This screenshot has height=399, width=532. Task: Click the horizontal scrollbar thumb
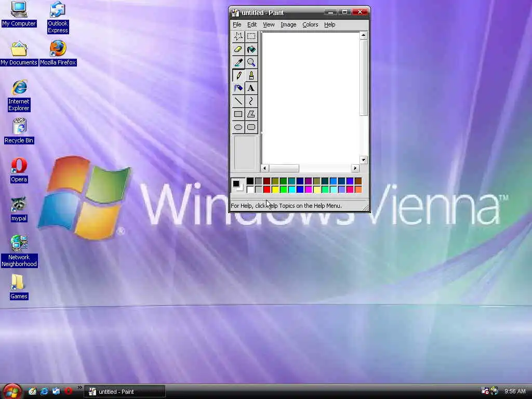[x=284, y=168]
